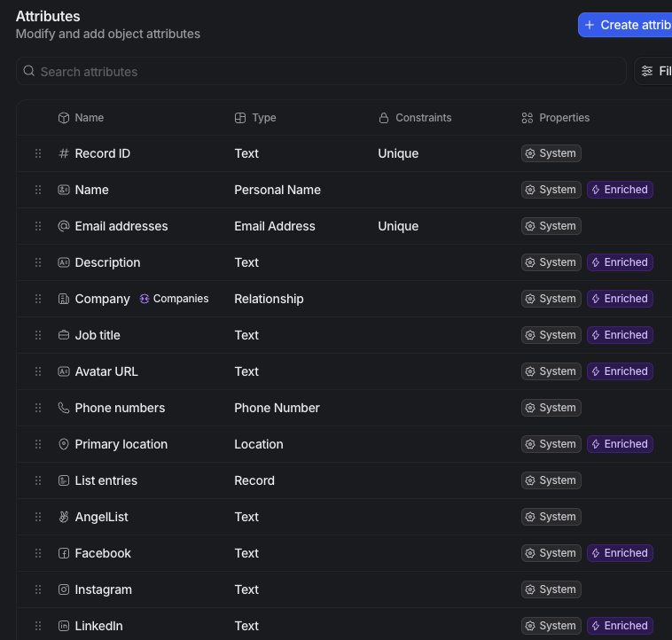
Task: Click the Text type cell on the AngelList row
Action: coord(246,517)
